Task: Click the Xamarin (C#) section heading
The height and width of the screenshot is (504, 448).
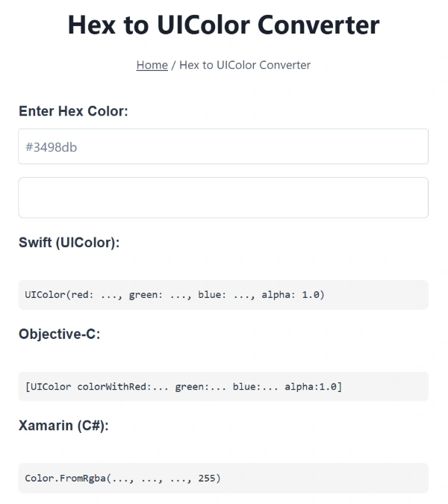Action: point(63,426)
